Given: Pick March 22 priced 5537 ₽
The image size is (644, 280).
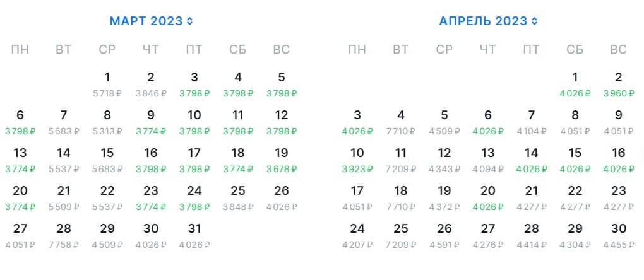Looking at the screenshot, I should 107,197.
